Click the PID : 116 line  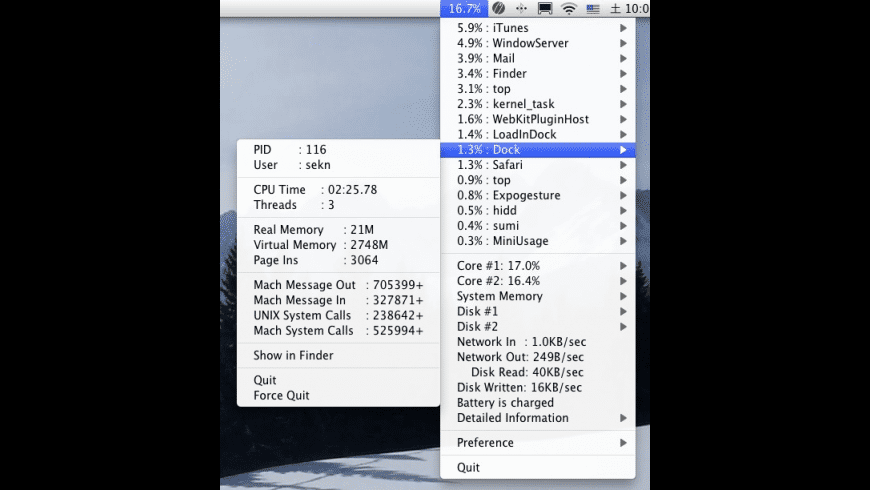click(x=338, y=150)
